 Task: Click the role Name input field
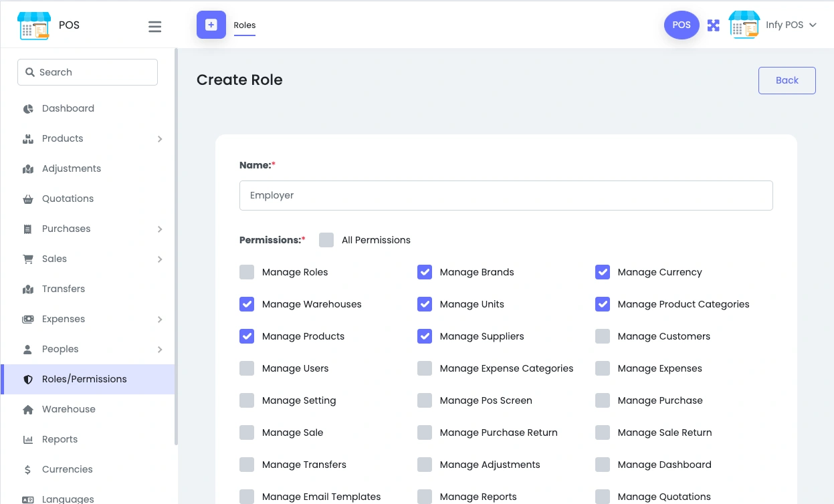(506, 195)
